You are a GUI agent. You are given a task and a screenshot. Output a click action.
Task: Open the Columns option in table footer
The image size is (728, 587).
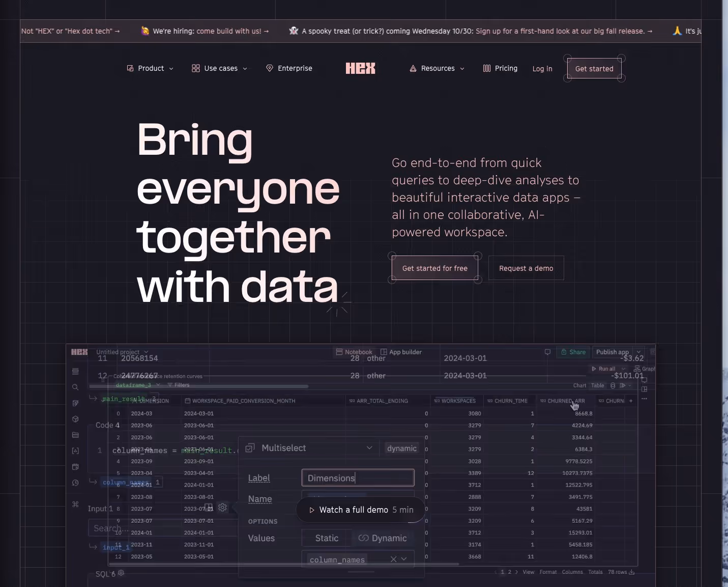pyautogui.click(x=572, y=572)
